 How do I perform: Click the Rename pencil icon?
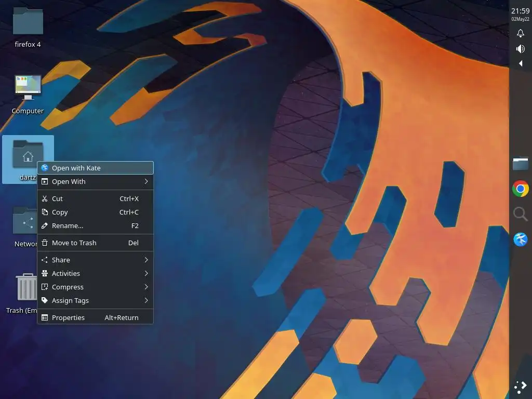[x=45, y=225]
